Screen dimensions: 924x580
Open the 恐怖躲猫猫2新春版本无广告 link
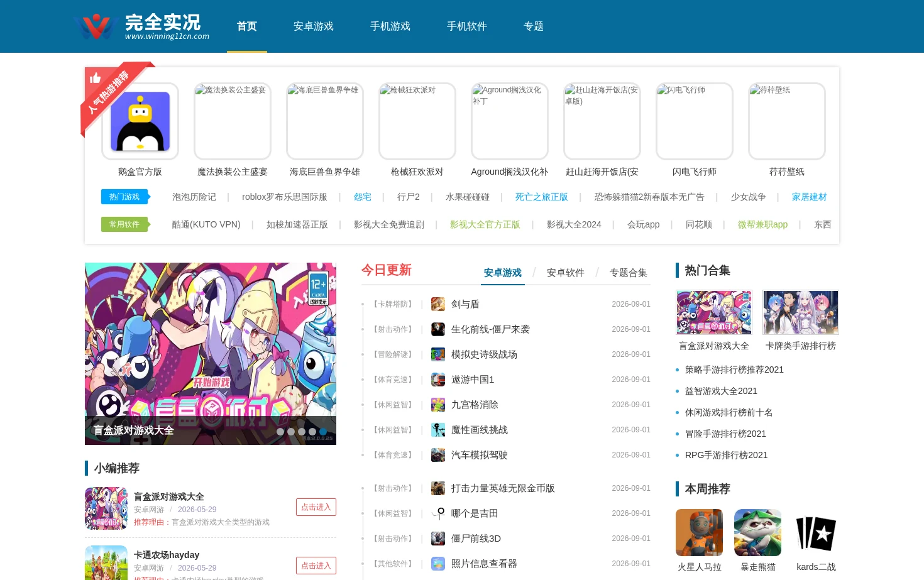649,197
